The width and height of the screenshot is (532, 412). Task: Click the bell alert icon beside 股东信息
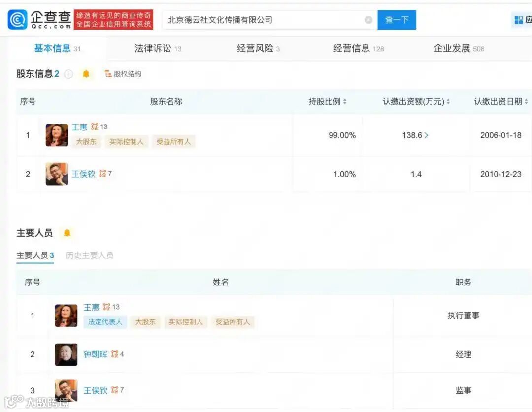[86, 74]
